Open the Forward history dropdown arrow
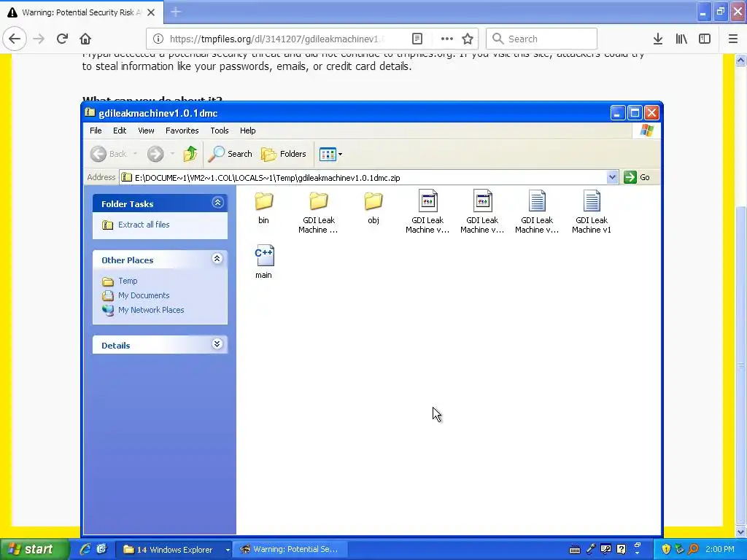This screenshot has width=747, height=560. (172, 154)
